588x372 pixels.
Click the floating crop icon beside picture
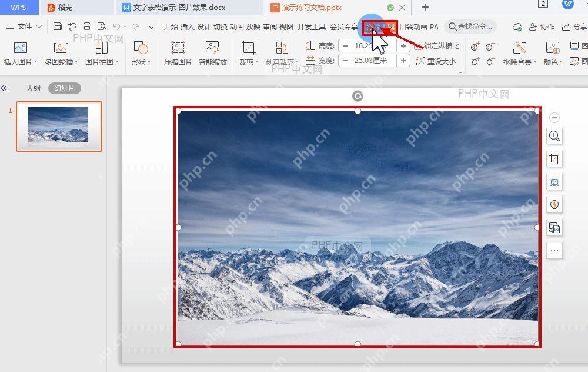(x=554, y=159)
